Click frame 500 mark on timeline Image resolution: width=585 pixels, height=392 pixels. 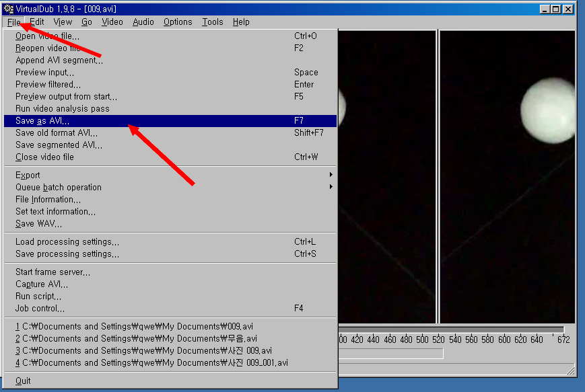pyautogui.click(x=422, y=340)
